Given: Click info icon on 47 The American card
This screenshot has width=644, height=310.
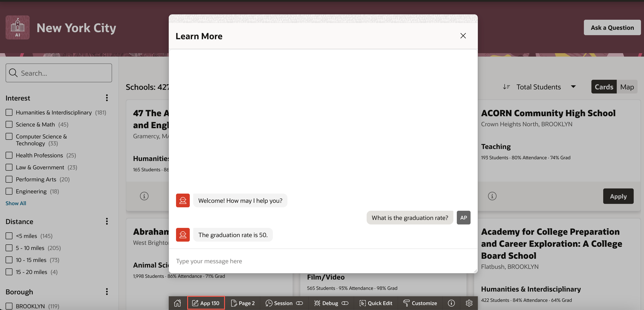Looking at the screenshot, I should 144,196.
